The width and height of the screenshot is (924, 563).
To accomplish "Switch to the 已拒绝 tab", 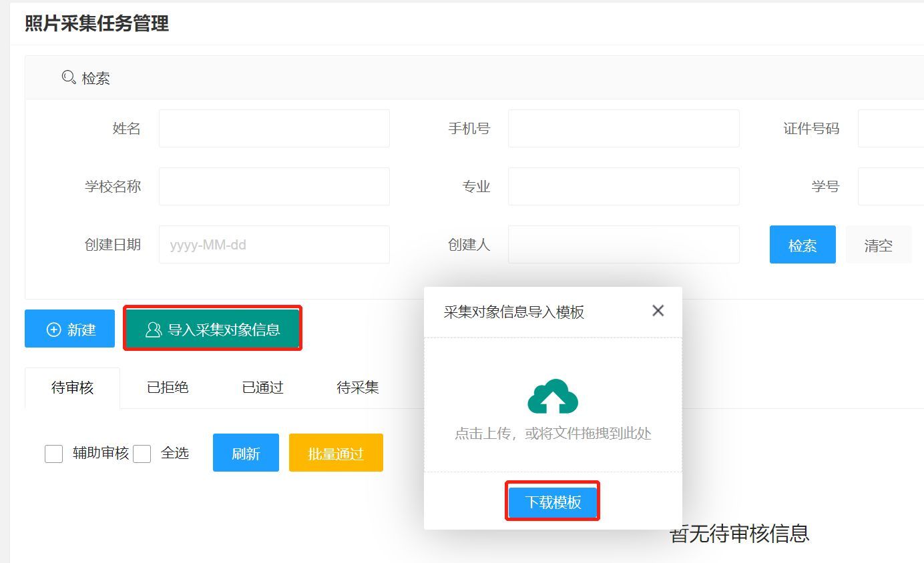I will pos(168,388).
